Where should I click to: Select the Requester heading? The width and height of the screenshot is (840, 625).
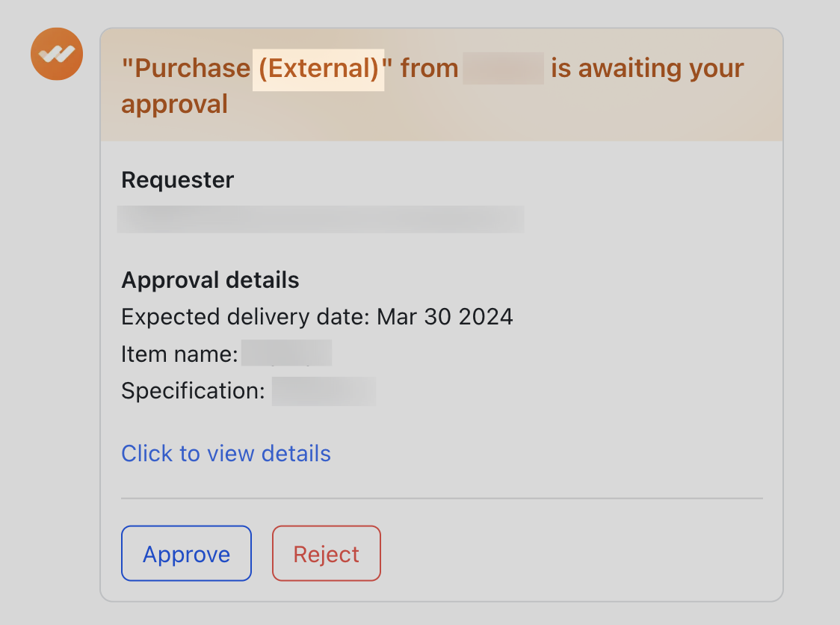tap(177, 179)
